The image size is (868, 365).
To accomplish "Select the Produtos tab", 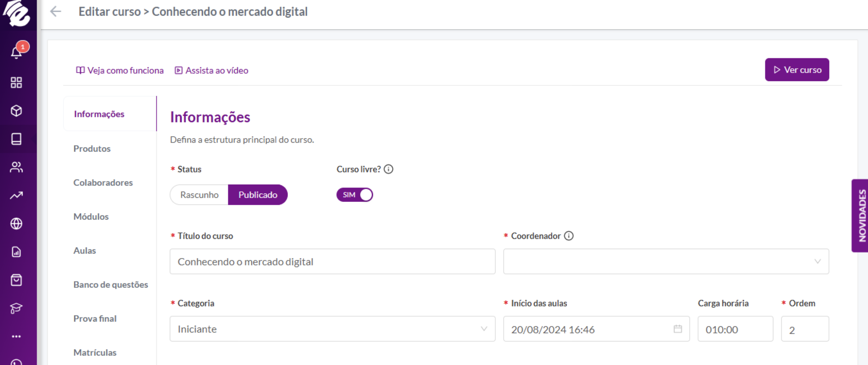I will [92, 148].
